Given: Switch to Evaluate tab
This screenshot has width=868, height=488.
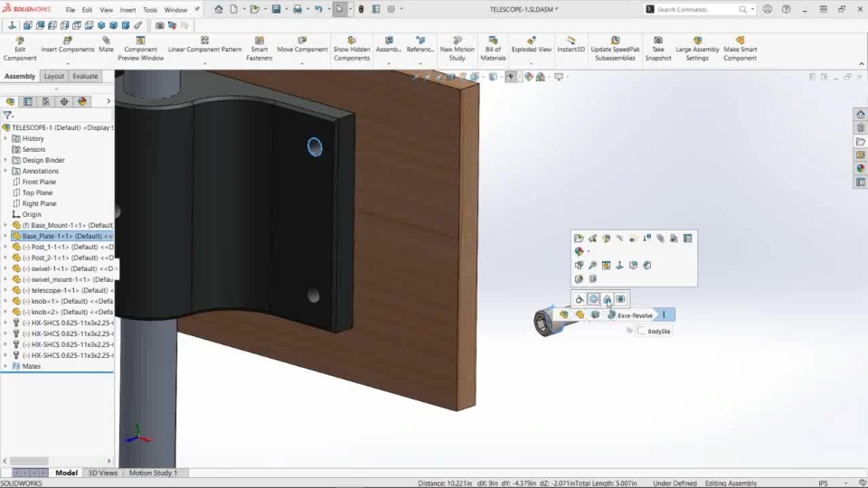Looking at the screenshot, I should click(x=85, y=76).
